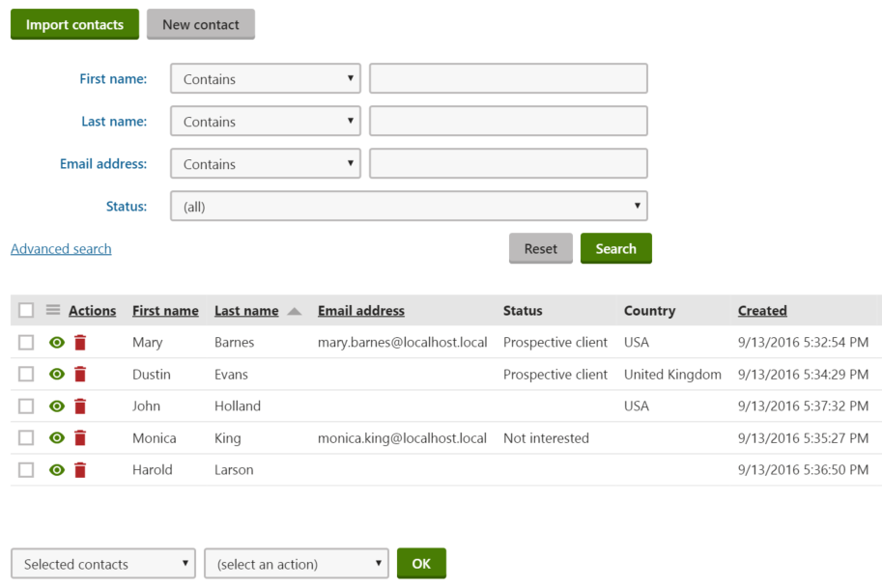Change sort order on Last name column
The height and width of the screenshot is (588, 882).
[x=245, y=310]
